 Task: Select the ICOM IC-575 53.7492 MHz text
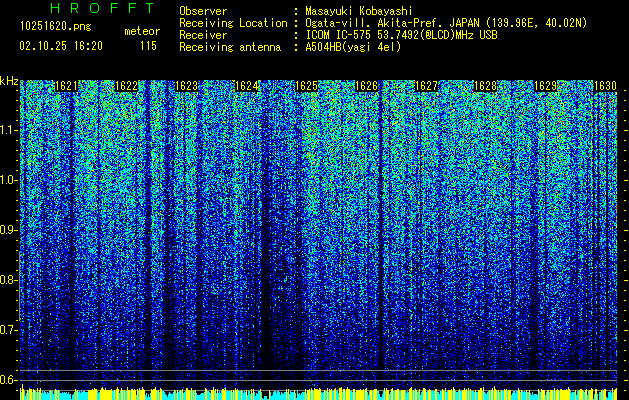pos(401,35)
